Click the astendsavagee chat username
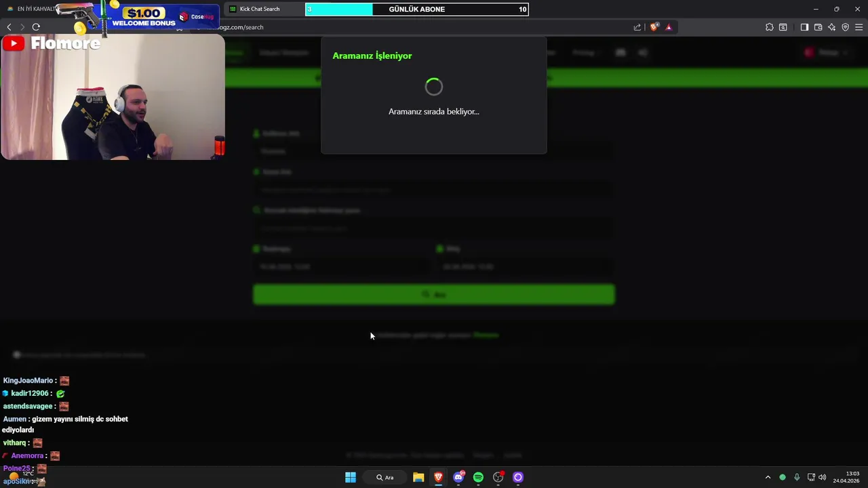Image resolution: width=868 pixels, height=488 pixels. pyautogui.click(x=28, y=406)
